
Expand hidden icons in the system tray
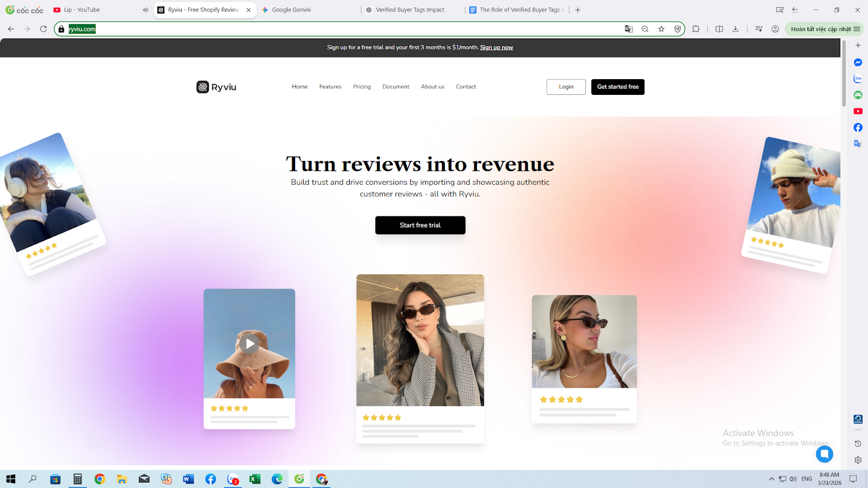[771, 479]
